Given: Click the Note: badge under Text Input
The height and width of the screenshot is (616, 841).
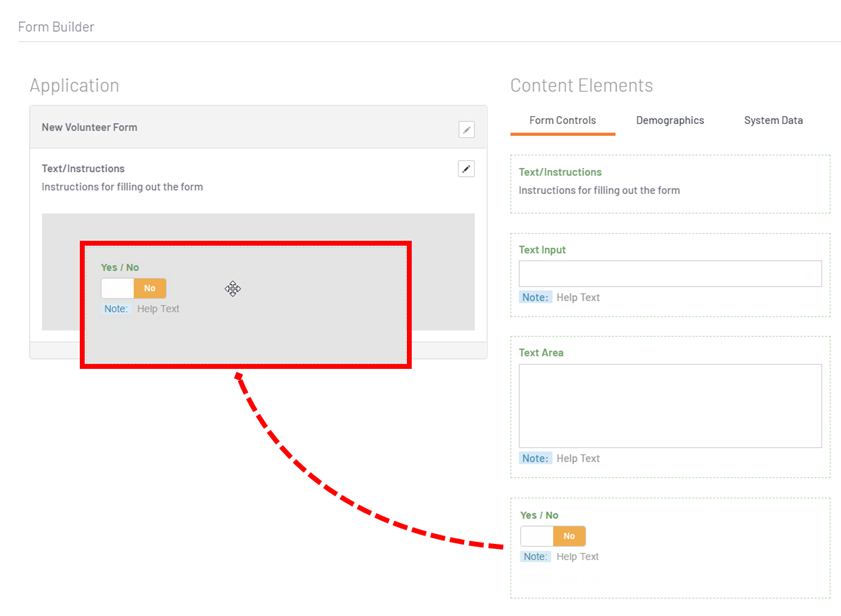Looking at the screenshot, I should click(x=535, y=297).
